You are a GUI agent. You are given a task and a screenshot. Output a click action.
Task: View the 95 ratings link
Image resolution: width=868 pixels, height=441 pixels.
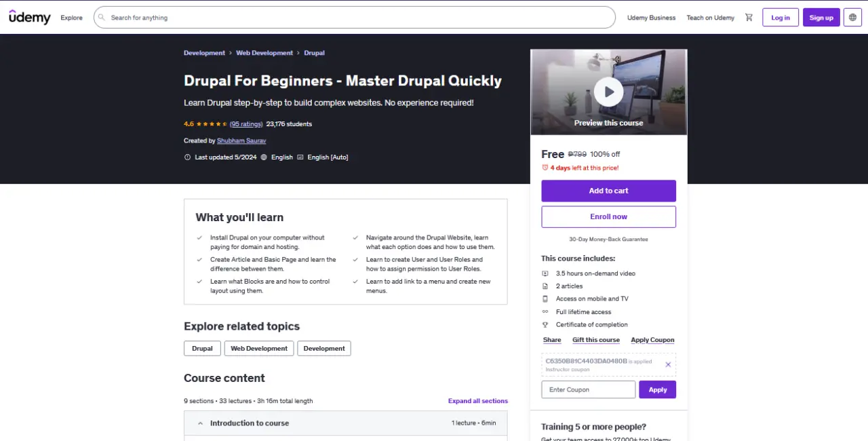246,124
